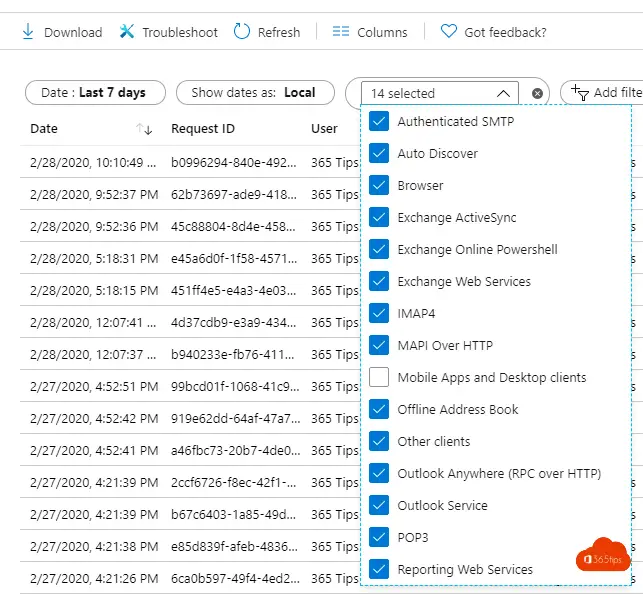Viewport: 643px width, 594px height.
Task: Click the feedback heart icon
Action: pos(449,32)
